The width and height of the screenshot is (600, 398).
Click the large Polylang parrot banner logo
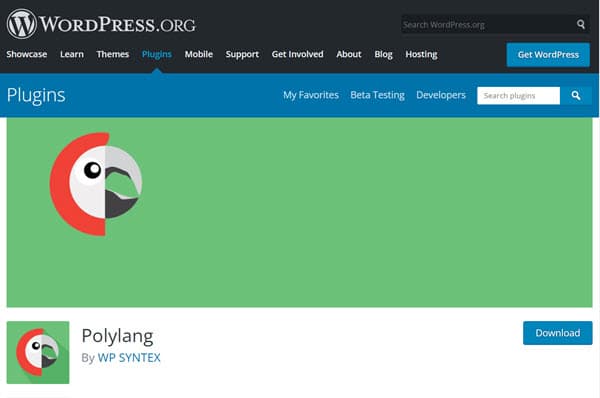pos(96,184)
